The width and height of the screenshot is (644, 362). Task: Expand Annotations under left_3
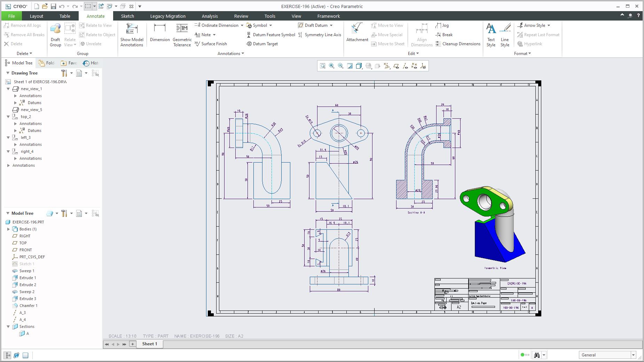(15, 144)
